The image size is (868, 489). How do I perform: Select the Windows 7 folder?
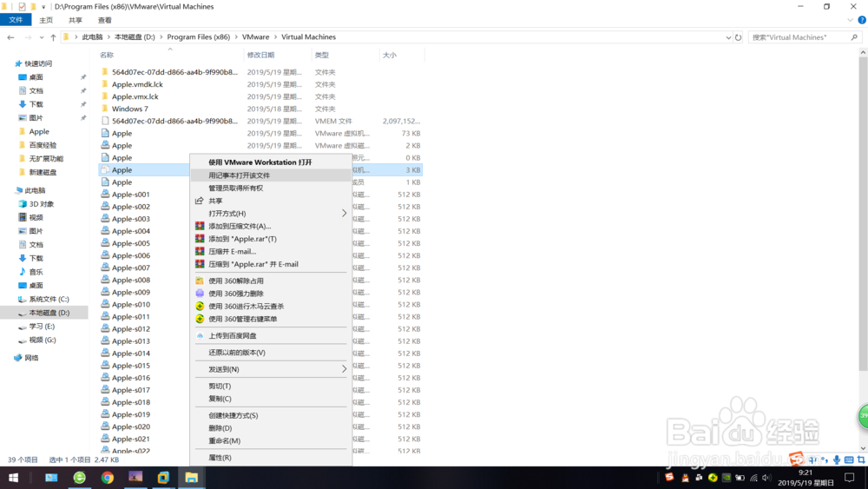click(129, 109)
